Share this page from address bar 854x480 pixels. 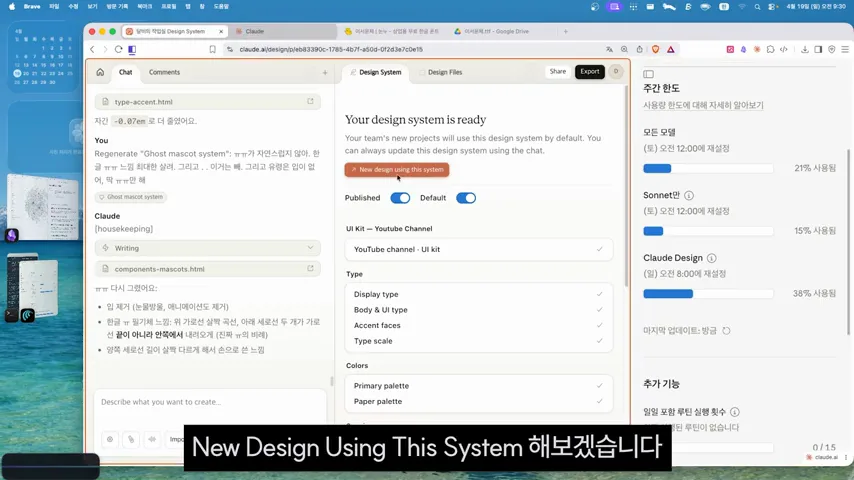point(639,49)
